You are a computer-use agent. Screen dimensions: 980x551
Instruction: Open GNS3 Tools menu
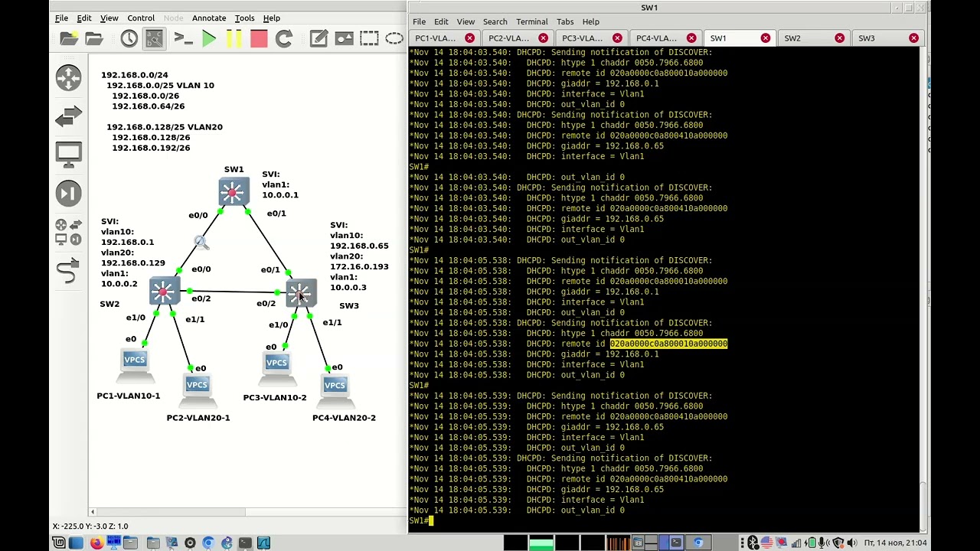click(244, 18)
